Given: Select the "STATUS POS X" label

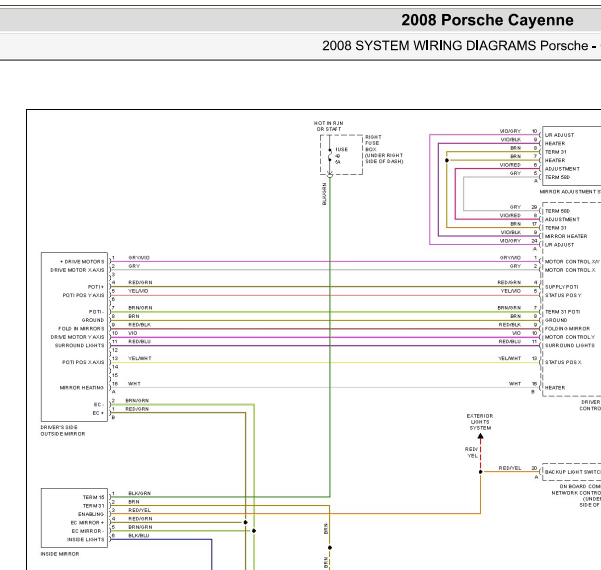Looking at the screenshot, I should (x=563, y=362).
